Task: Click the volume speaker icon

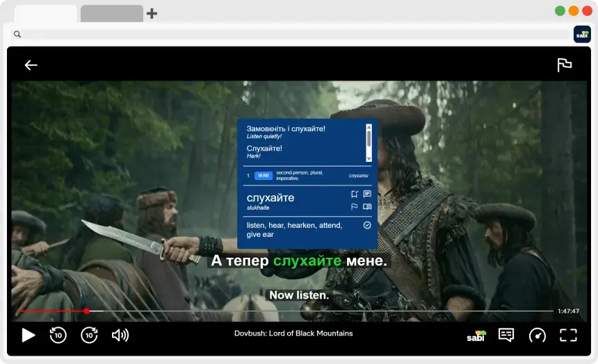Action: pos(120,335)
